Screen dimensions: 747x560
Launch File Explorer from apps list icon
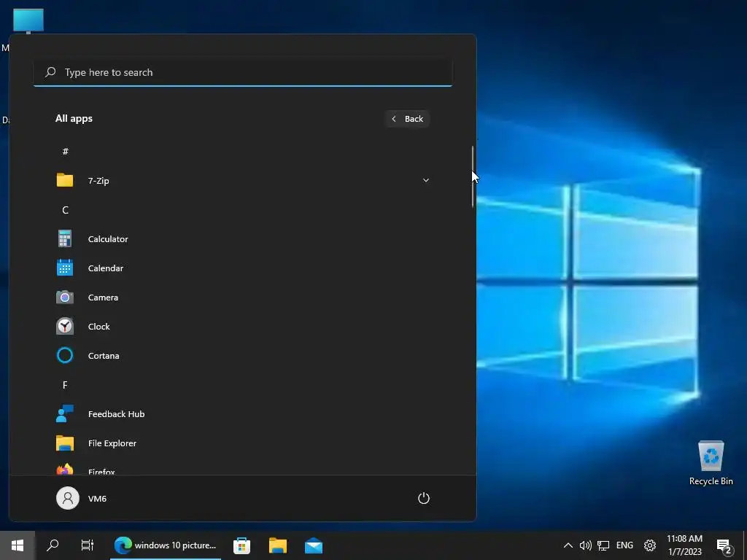pos(65,443)
